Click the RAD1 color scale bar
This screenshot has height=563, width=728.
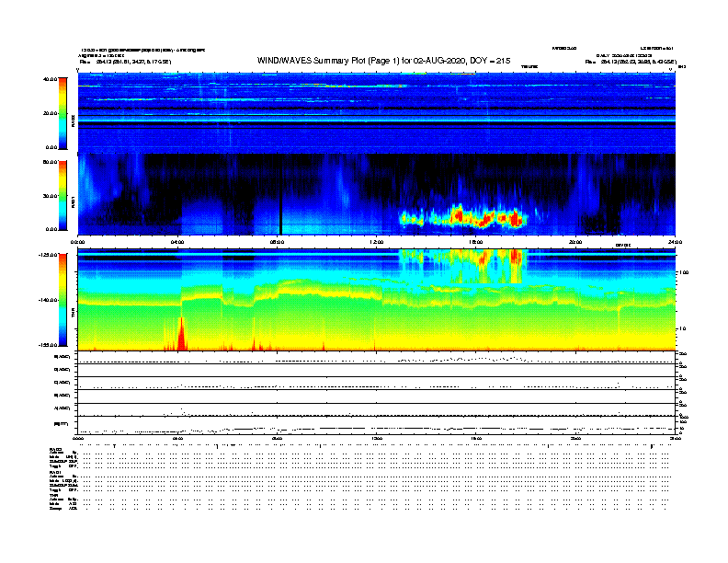click(63, 195)
